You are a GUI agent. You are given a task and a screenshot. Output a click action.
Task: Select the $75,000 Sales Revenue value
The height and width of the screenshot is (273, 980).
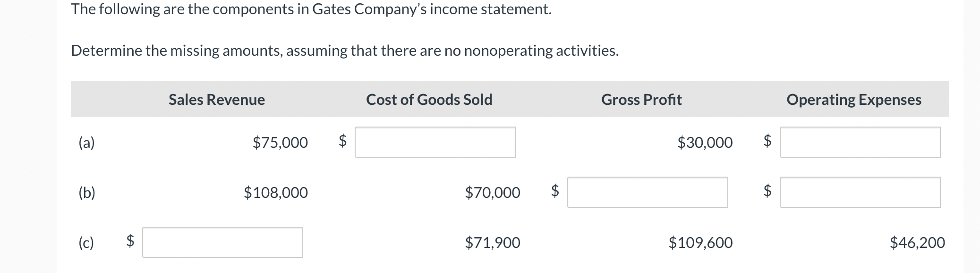281,143
